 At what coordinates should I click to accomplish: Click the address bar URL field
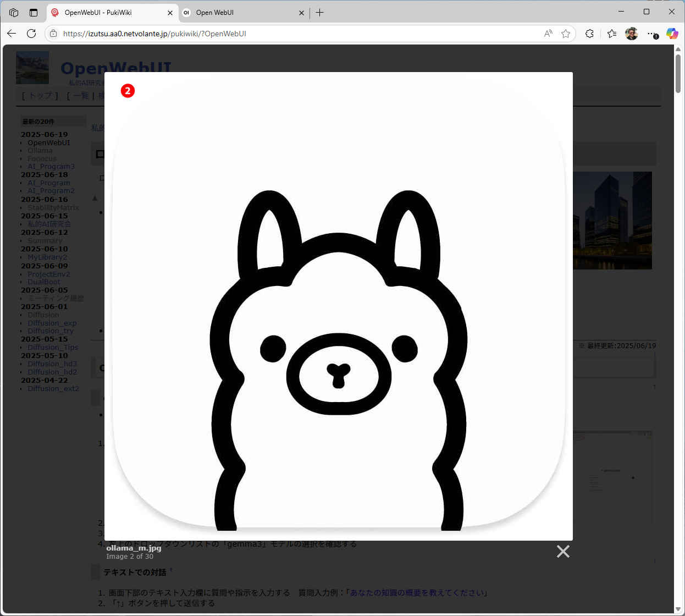pos(297,34)
